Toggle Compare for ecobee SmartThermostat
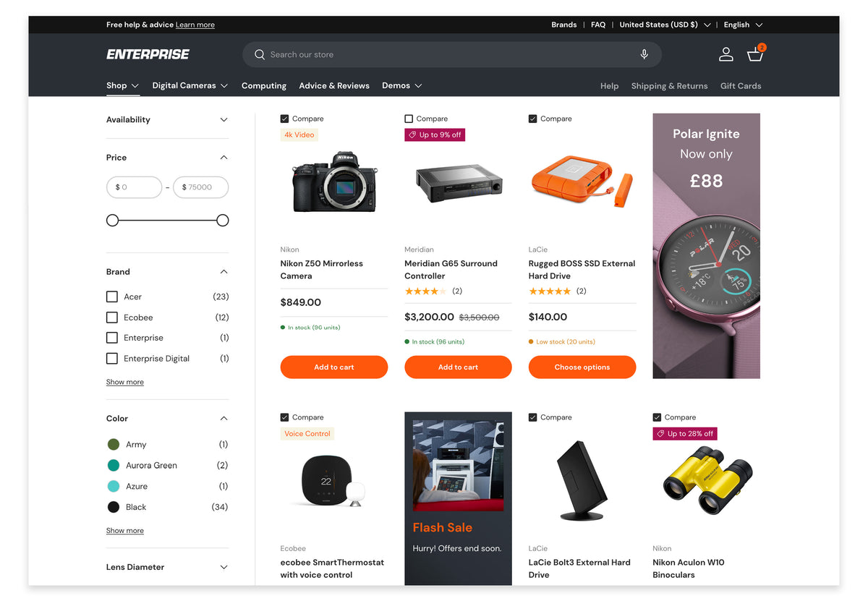This screenshot has width=868, height=601. (x=284, y=417)
